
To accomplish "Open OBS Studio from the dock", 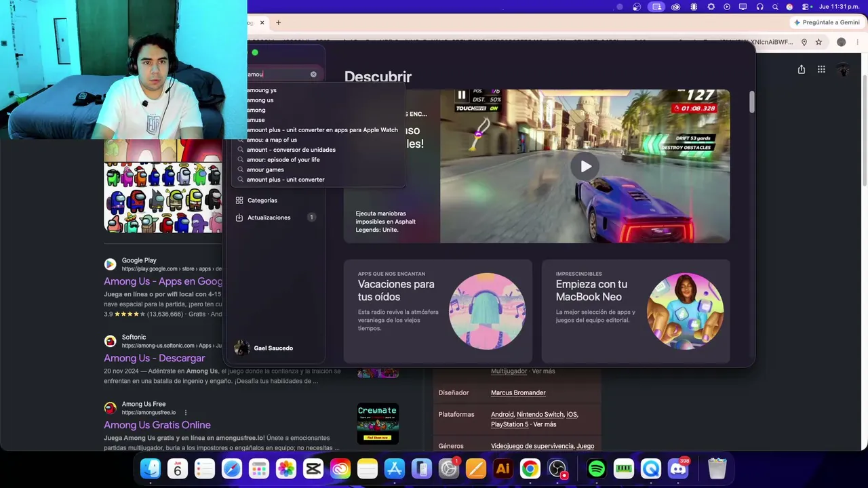I will [x=557, y=468].
